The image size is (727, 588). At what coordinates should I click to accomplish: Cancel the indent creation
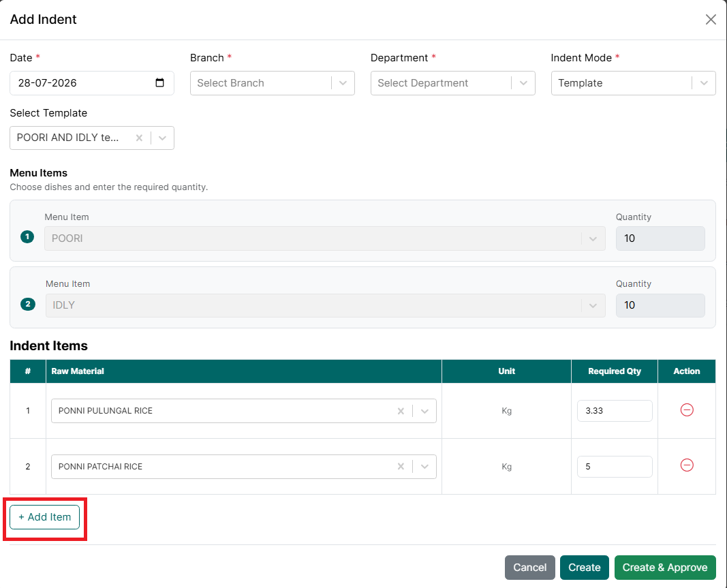pos(529,568)
